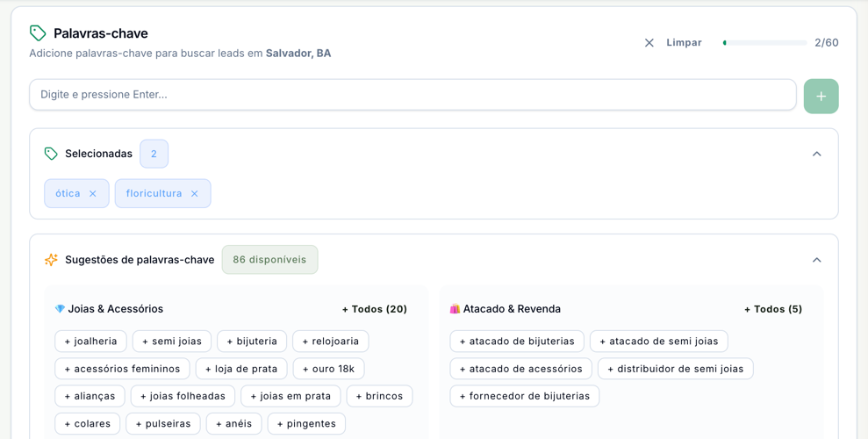
Task: Add the ouro 18k suggestion
Action: (329, 369)
